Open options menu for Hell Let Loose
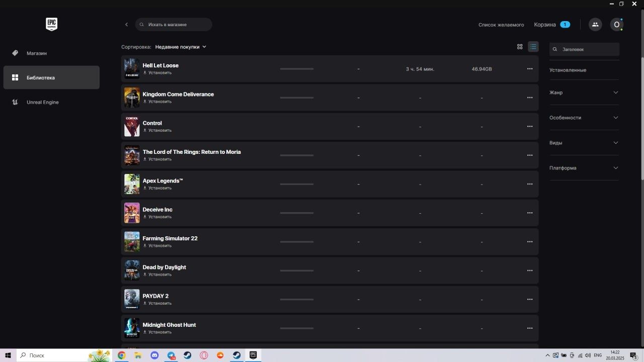Viewport: 644px width, 362px height. click(x=530, y=69)
